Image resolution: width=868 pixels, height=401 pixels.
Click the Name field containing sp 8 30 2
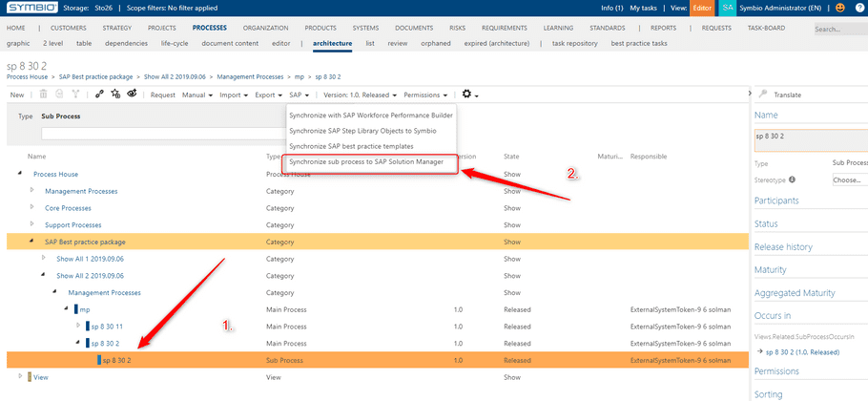click(811, 140)
